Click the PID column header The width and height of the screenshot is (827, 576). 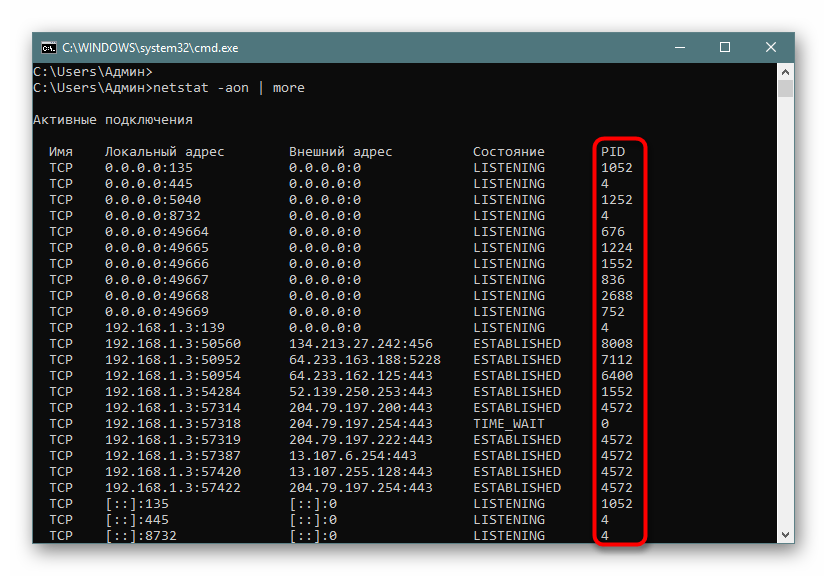tap(613, 152)
